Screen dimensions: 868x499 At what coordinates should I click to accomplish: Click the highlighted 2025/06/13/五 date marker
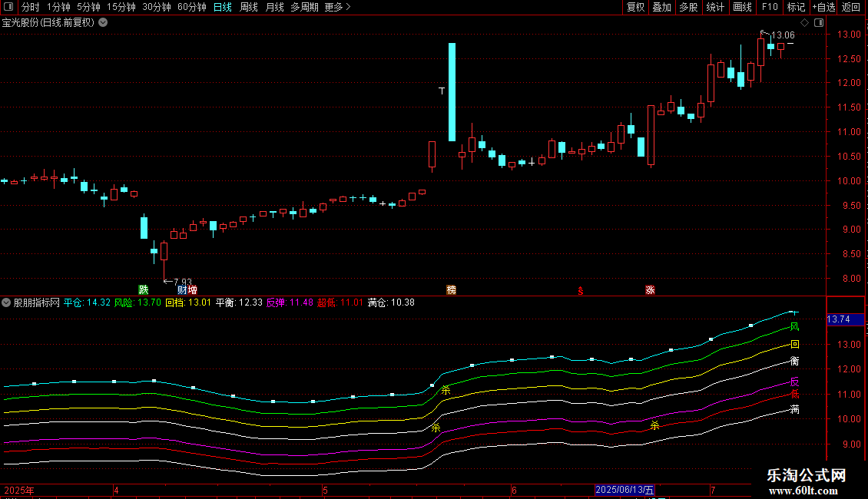(624, 490)
